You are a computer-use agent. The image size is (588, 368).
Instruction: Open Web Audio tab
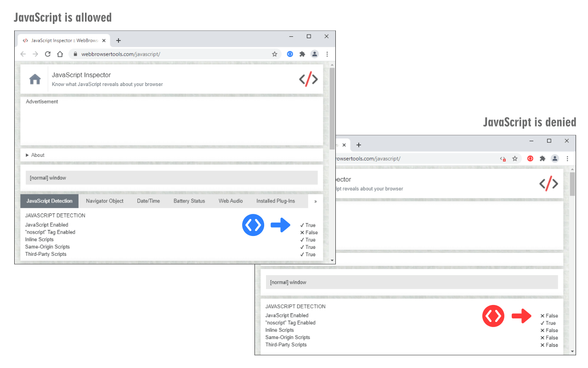[231, 201]
